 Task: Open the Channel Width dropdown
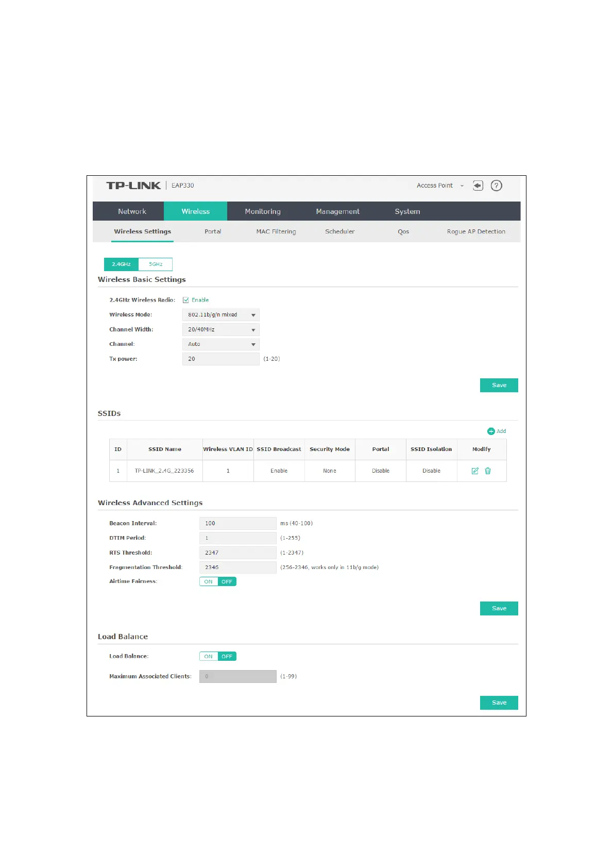[x=220, y=329]
